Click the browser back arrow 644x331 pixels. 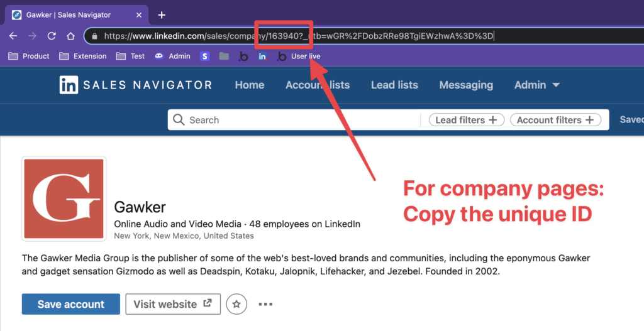(13, 36)
